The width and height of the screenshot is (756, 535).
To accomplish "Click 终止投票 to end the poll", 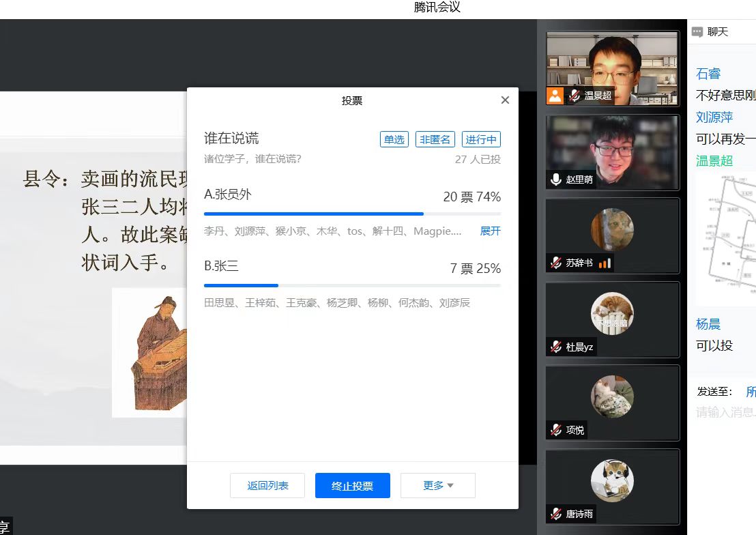I will (352, 486).
